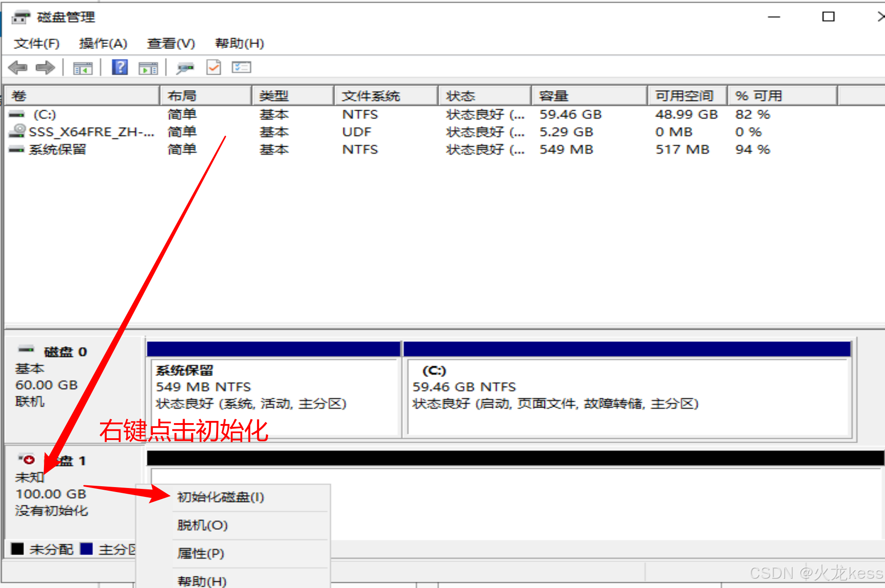The width and height of the screenshot is (885, 588).
Task: Select 初始化磁盘(I) from context menu
Action: coord(220,497)
